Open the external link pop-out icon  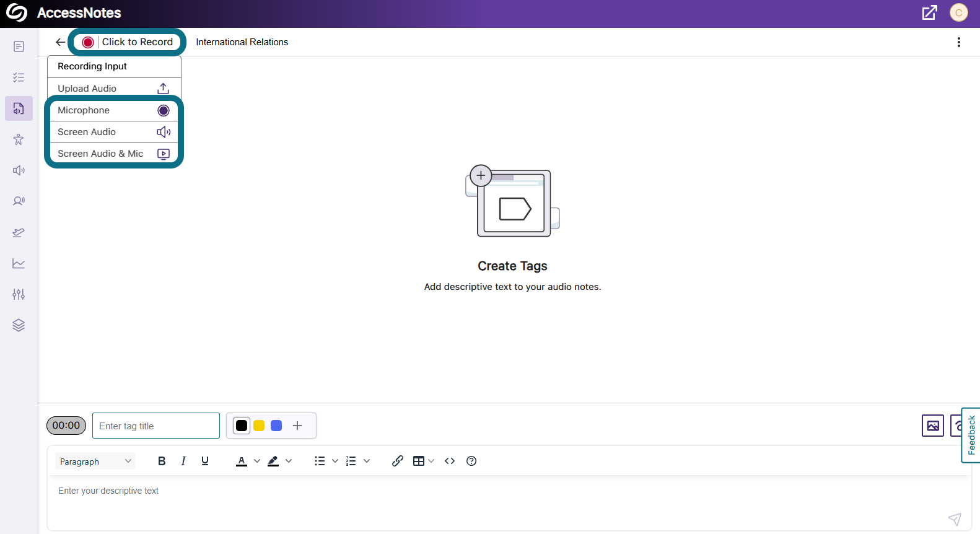click(x=929, y=12)
